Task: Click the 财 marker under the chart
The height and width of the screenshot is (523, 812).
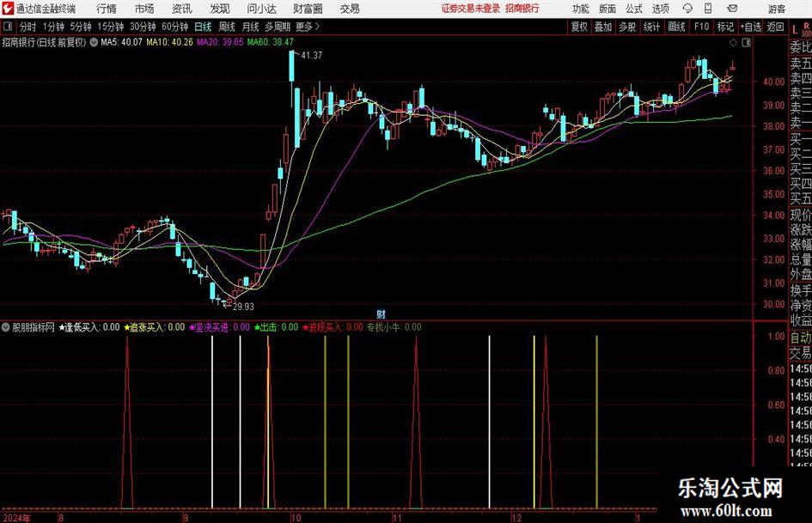Action: pyautogui.click(x=381, y=313)
